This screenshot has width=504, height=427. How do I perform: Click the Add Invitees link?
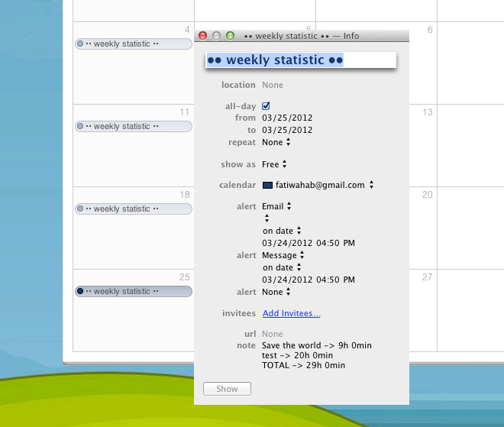(292, 313)
